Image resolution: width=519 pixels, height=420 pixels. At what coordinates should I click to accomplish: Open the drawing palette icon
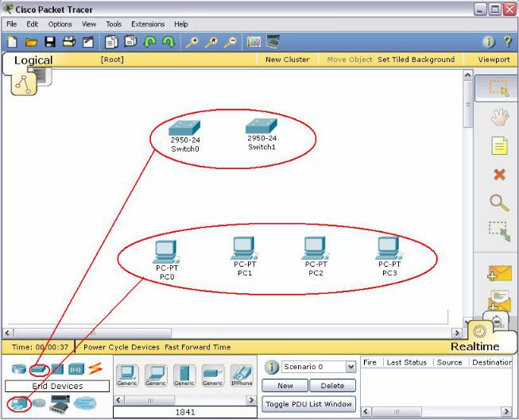[x=254, y=42]
